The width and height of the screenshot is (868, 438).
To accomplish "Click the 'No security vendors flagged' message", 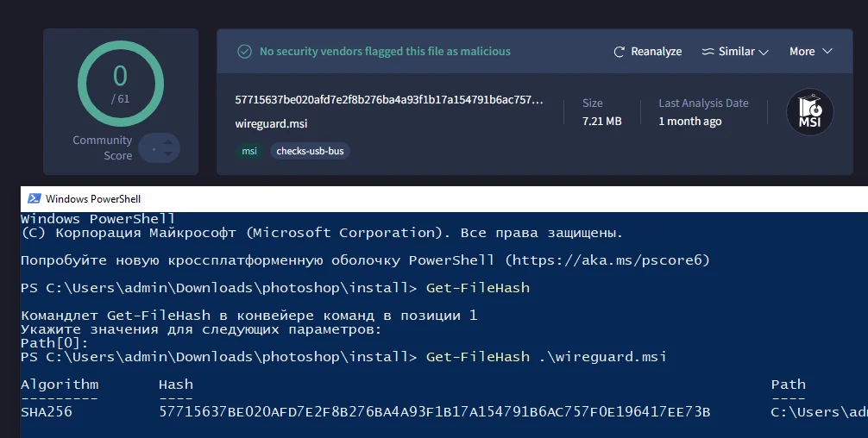I will [385, 52].
